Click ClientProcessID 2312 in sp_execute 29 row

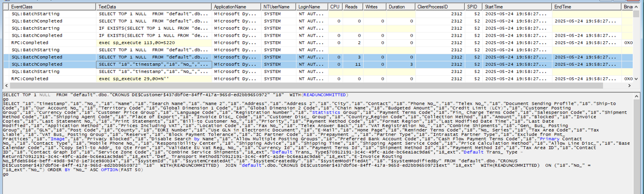440,79
